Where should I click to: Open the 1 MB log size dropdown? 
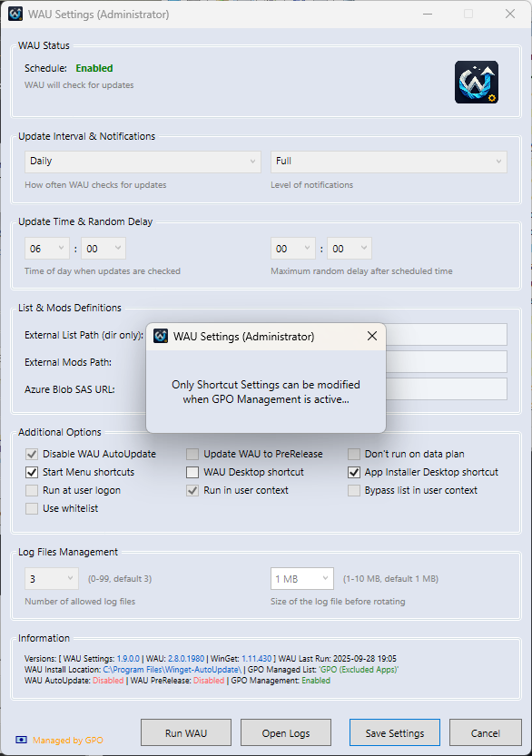coord(302,579)
